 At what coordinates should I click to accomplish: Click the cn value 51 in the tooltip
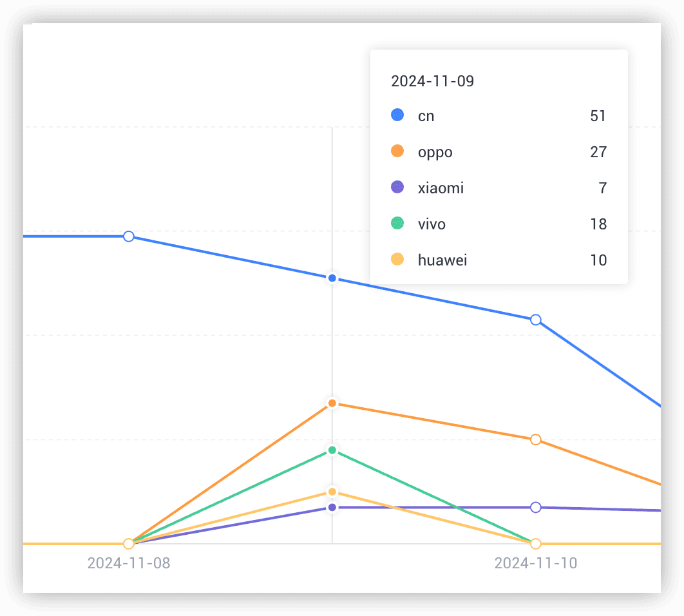coord(598,116)
